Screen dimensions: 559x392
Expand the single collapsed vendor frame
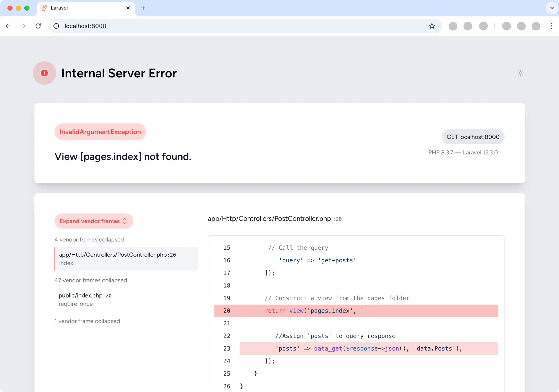(x=87, y=321)
